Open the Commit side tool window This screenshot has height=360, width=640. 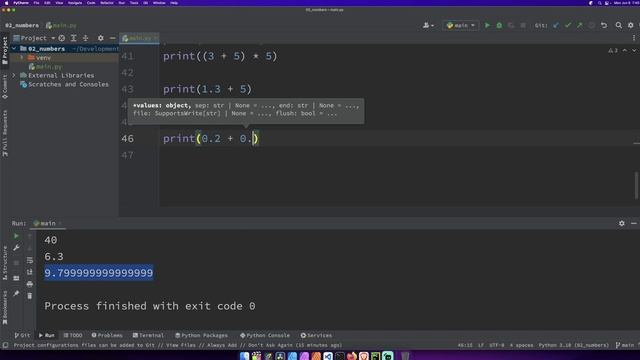coord(5,86)
